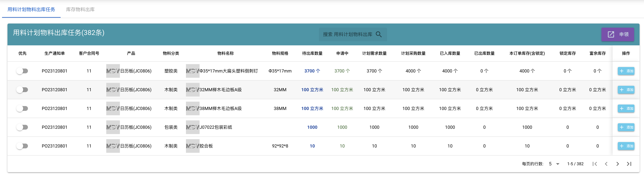Toggle priority switch for Φ35*17mm row
Viewport: 644px width, 177px height.
[22, 71]
